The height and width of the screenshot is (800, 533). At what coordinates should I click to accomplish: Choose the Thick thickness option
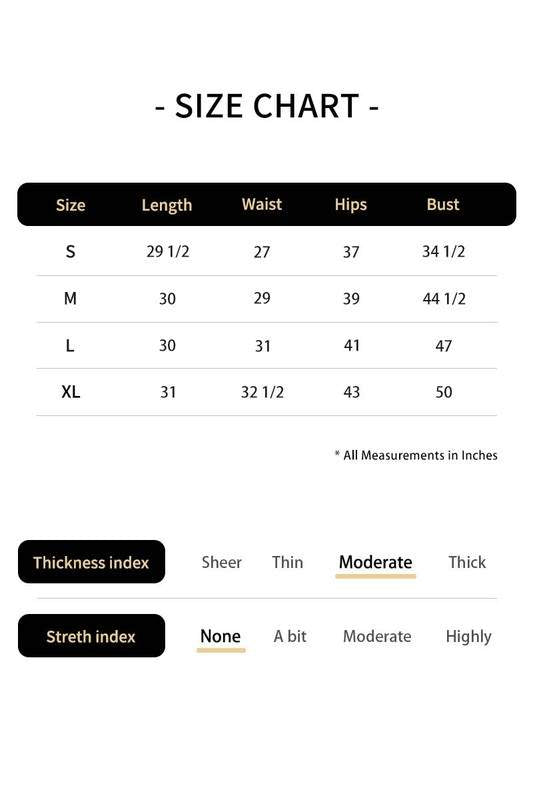[467, 562]
